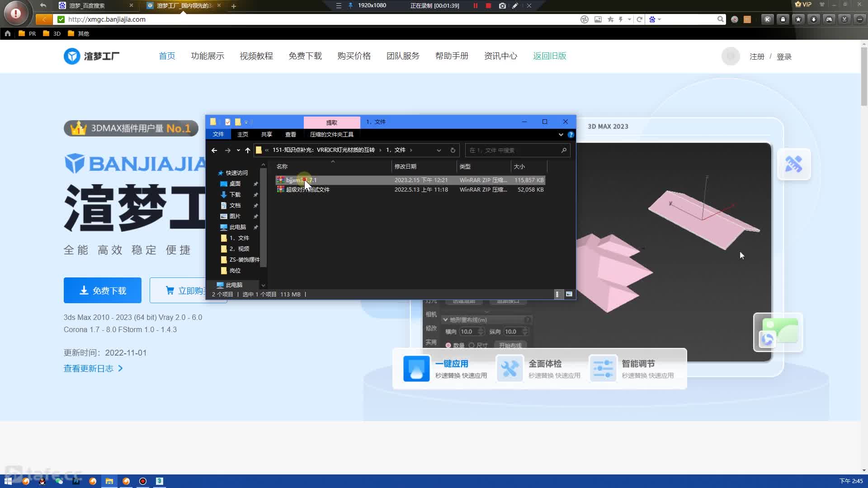
Task: Open the 免费下载 nav item
Action: tap(305, 56)
